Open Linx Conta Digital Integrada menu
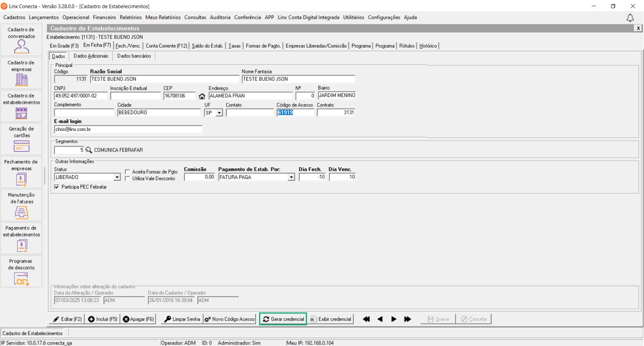 coord(308,17)
